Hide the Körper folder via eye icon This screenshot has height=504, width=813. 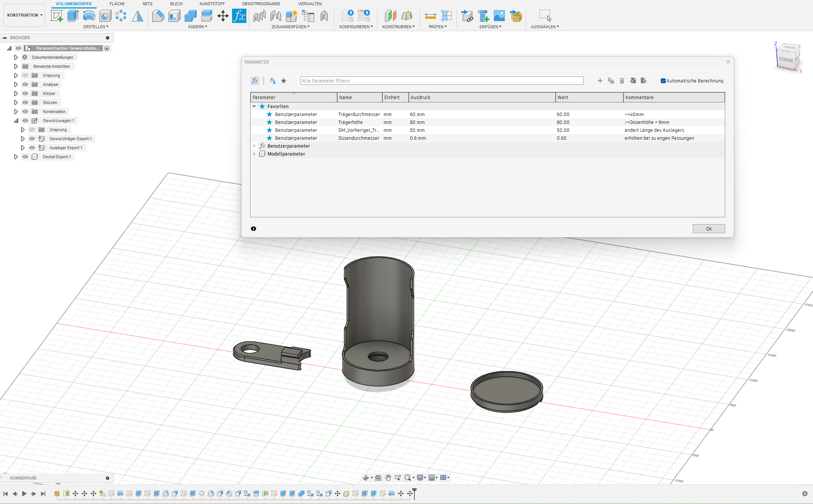click(25, 93)
